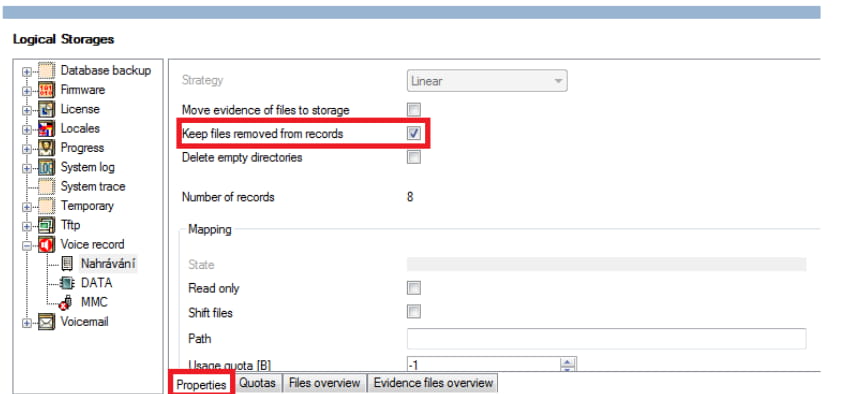The height and width of the screenshot is (394, 849).
Task: Select the DATA tree item
Action: (96, 283)
